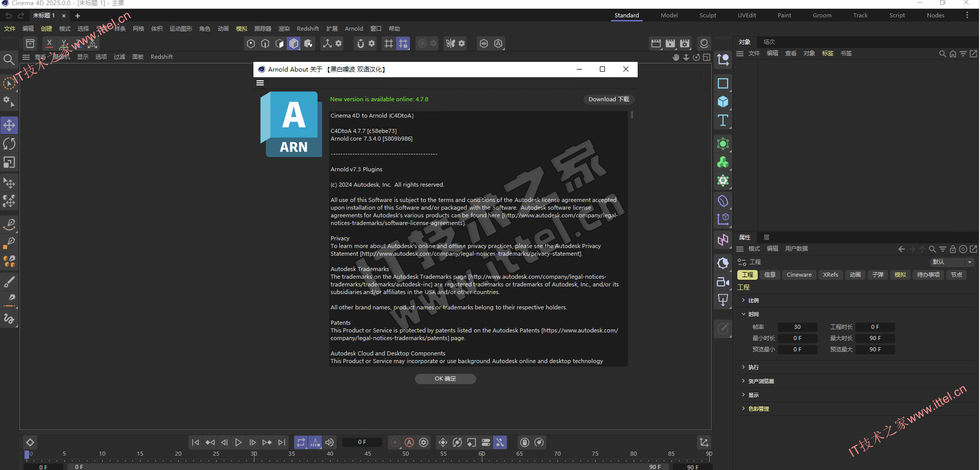
Task: Switch to the 场次 tab
Action: [x=769, y=42]
